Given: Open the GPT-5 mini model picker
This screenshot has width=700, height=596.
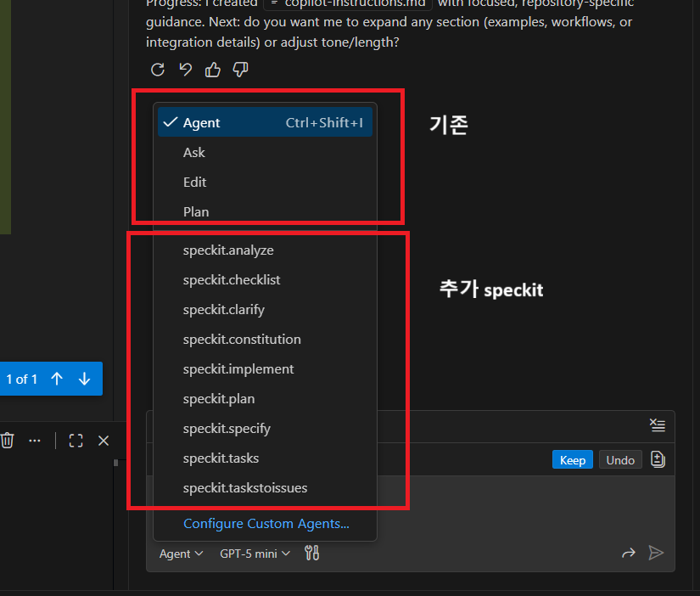Looking at the screenshot, I should point(255,554).
